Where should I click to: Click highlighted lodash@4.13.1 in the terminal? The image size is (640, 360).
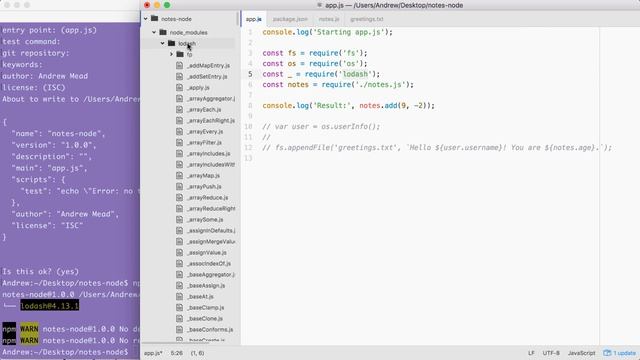50,306
